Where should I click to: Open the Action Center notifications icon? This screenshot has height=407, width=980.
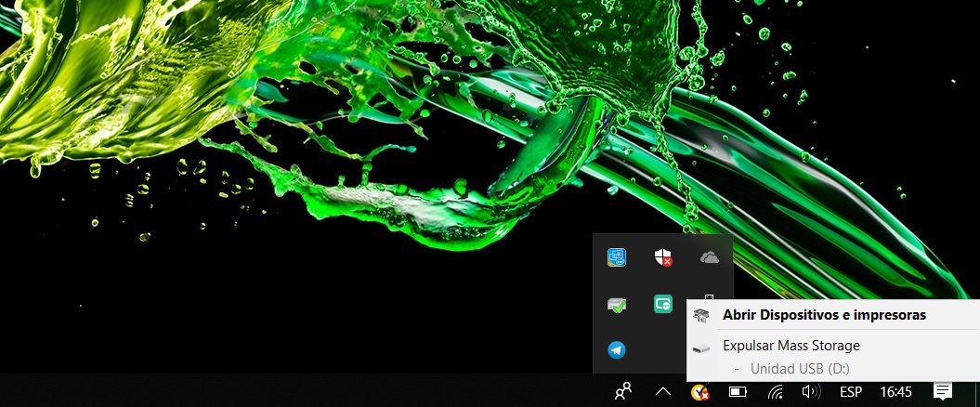tap(943, 391)
